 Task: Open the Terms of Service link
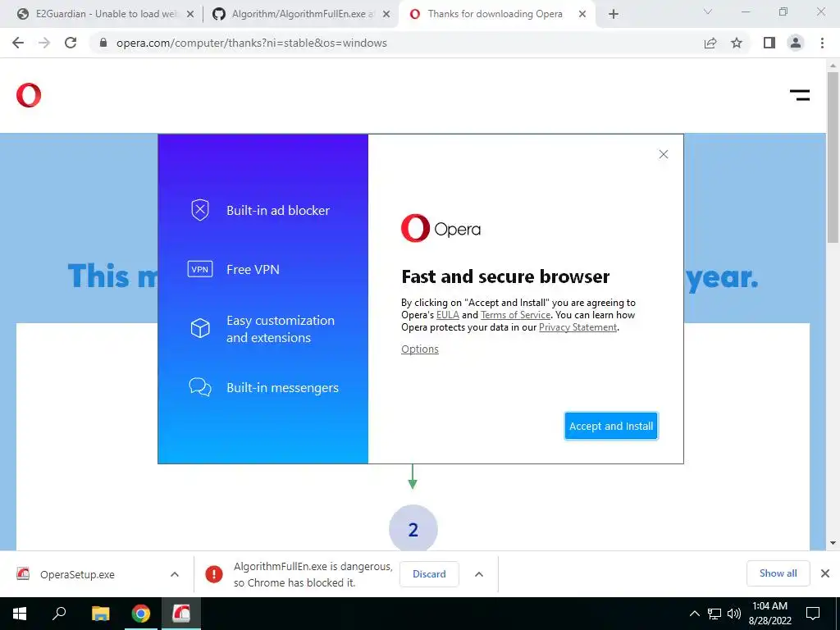click(x=515, y=315)
